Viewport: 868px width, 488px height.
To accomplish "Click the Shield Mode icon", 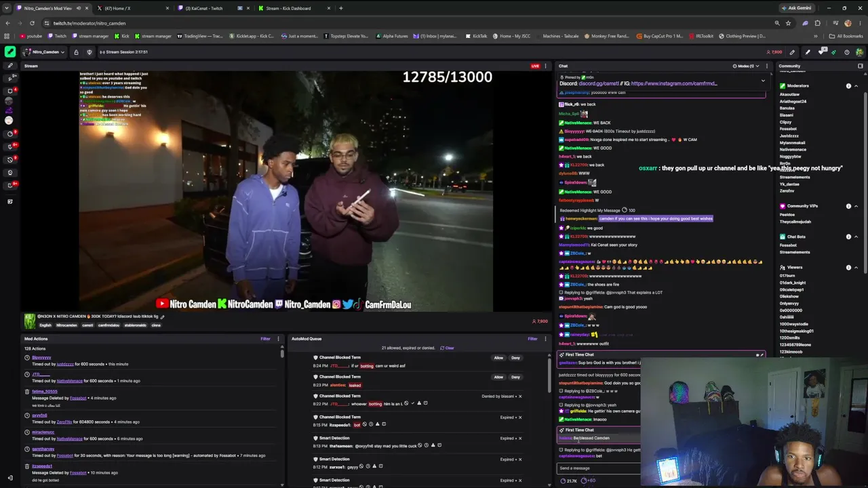I will click(x=88, y=52).
